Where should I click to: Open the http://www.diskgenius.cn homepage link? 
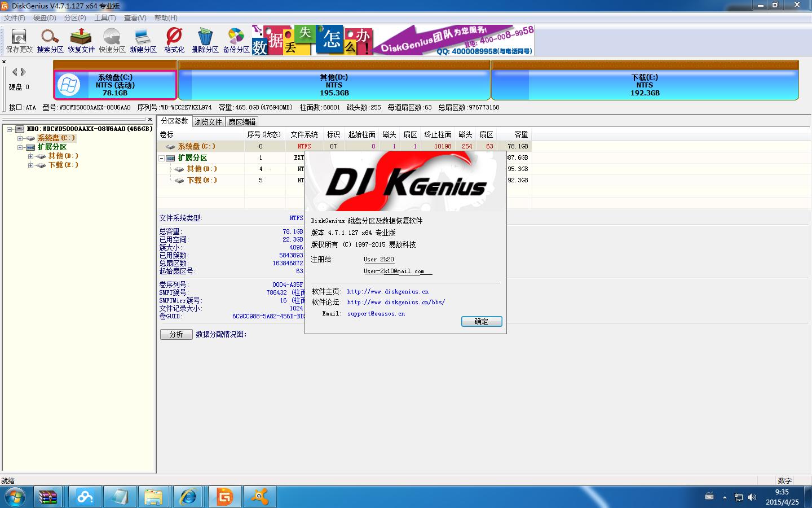click(x=388, y=292)
